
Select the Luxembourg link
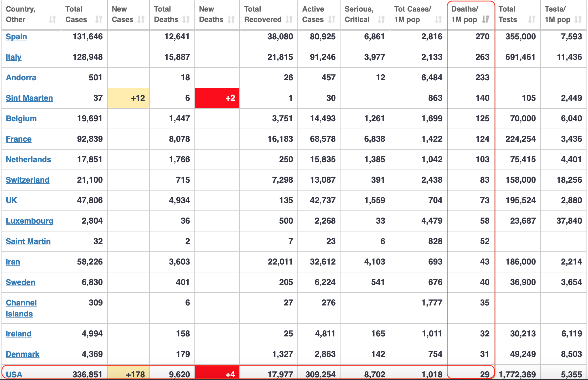29,221
